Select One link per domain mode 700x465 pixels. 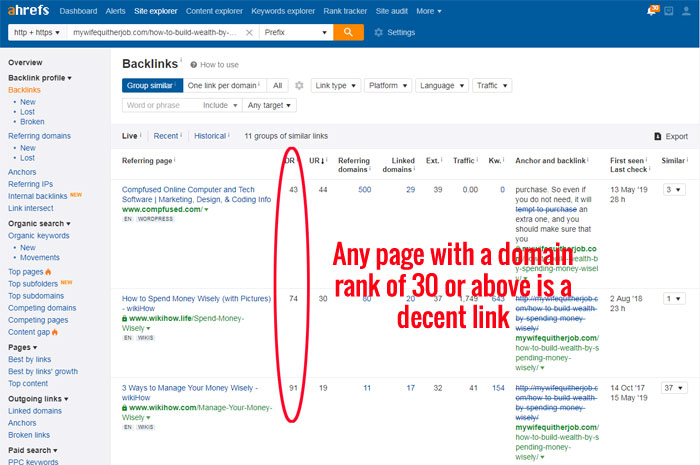tap(225, 85)
